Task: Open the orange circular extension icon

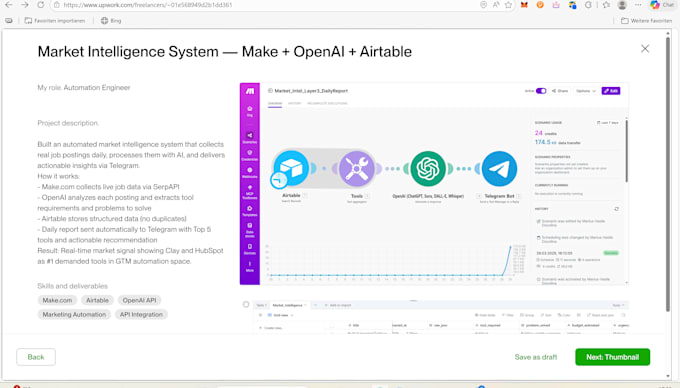Action: click(x=540, y=5)
